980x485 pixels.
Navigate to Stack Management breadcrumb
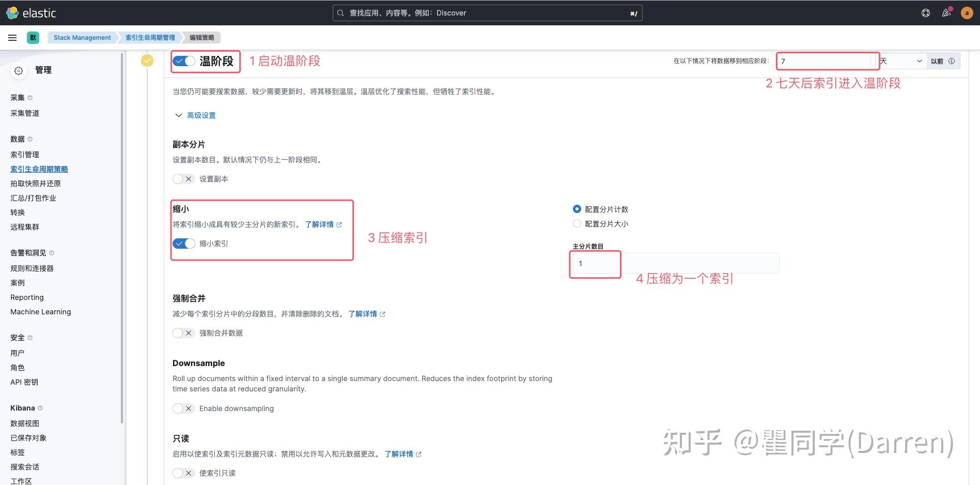(82, 37)
